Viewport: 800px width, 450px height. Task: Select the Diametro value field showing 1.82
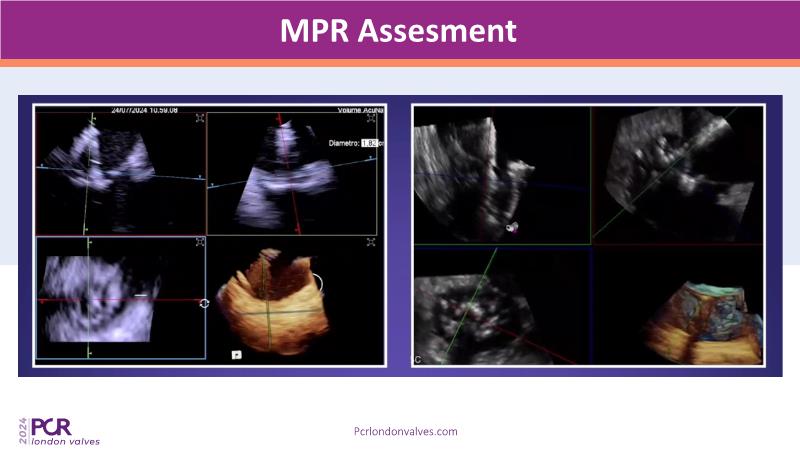click(367, 143)
